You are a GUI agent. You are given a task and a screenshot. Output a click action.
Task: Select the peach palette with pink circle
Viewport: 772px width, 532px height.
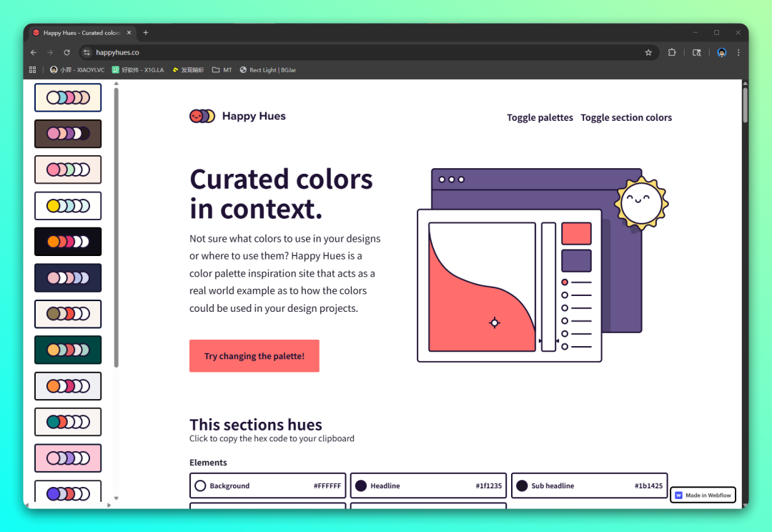point(68,169)
